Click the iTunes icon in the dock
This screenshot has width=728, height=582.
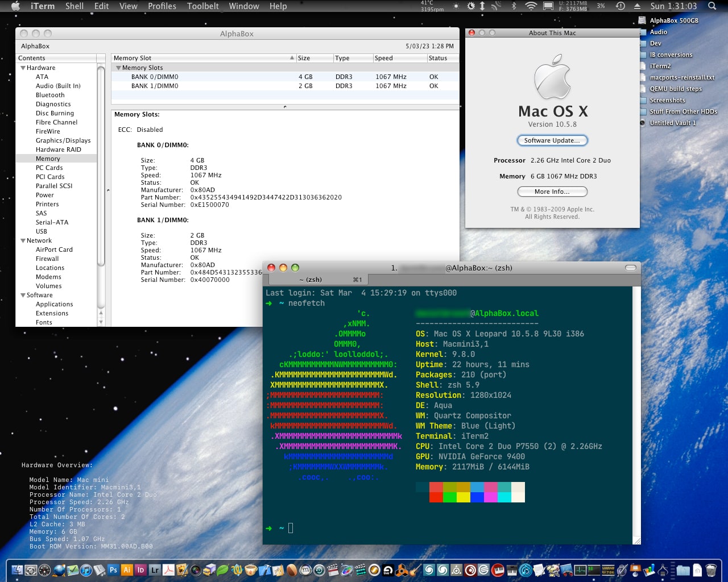86,569
